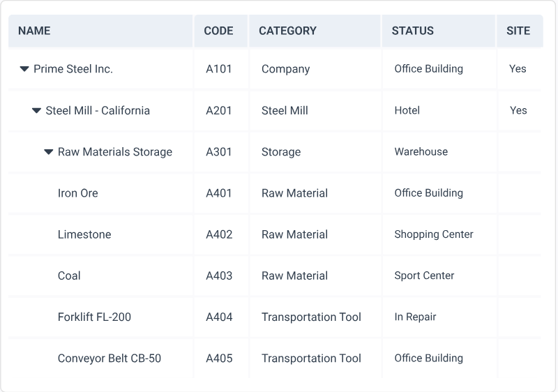
Task: Click code cell A101
Action: tap(219, 69)
